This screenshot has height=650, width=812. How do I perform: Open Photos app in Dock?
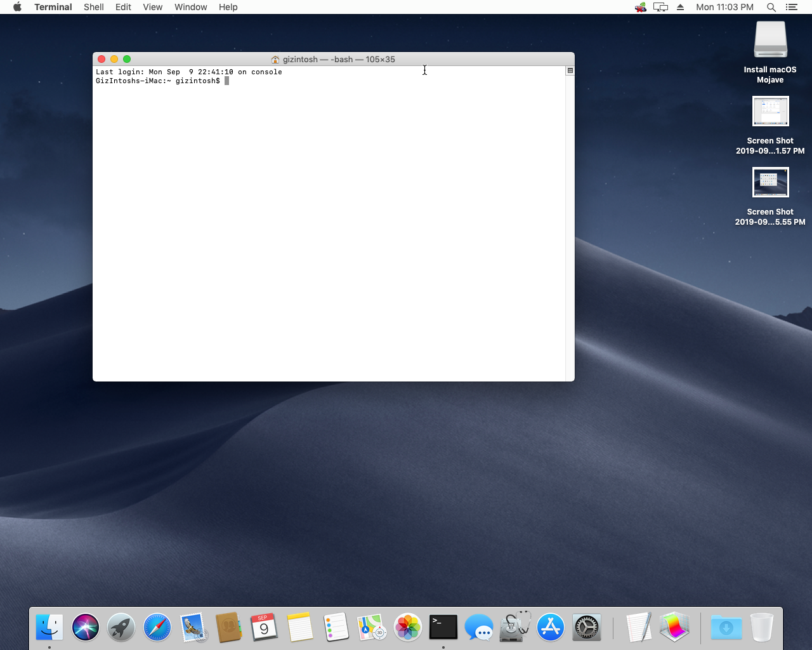click(x=408, y=628)
